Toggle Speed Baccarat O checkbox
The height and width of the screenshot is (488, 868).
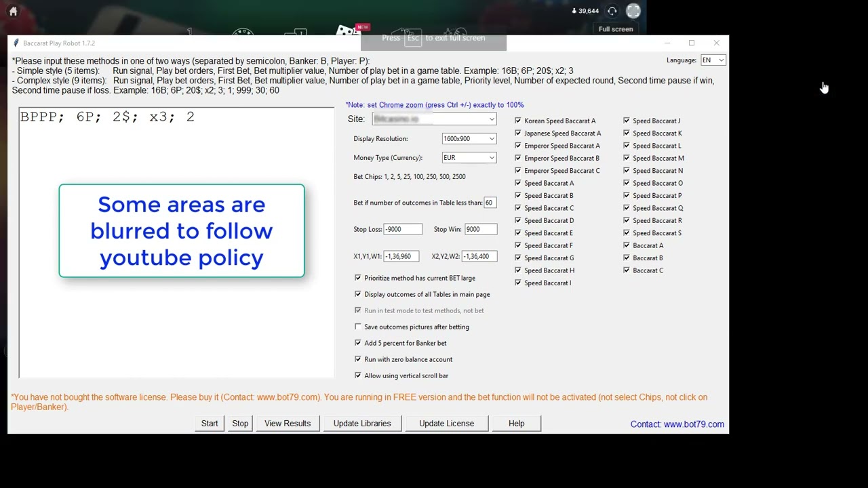point(627,183)
